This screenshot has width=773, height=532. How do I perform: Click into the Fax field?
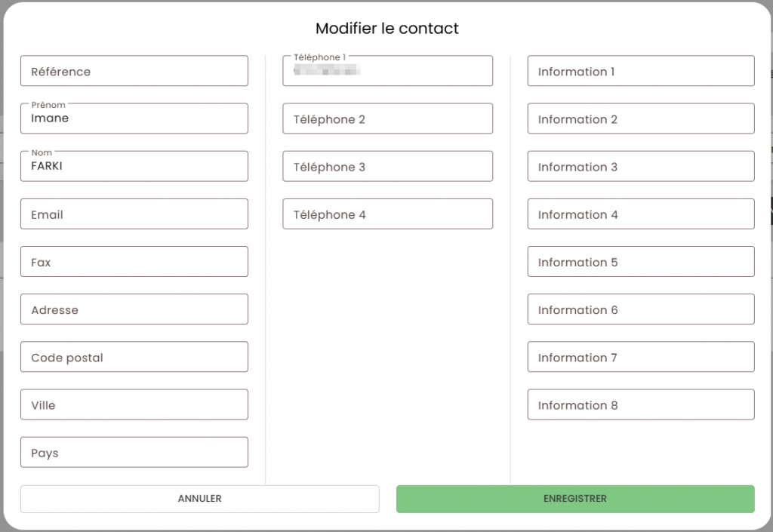[x=134, y=262]
